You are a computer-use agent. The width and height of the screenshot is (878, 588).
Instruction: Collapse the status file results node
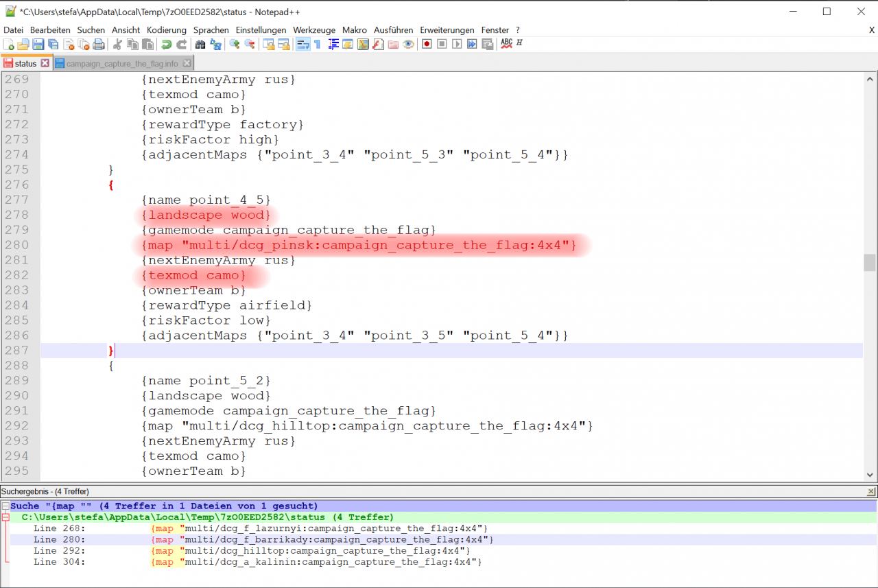[5, 517]
